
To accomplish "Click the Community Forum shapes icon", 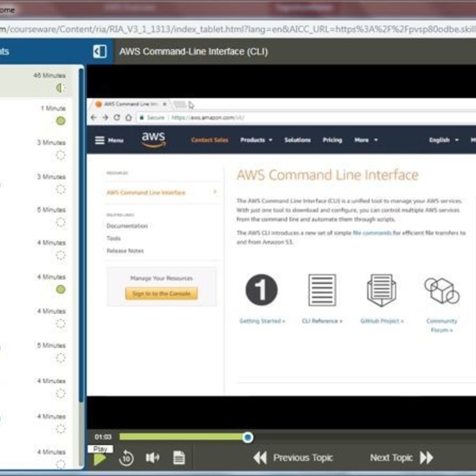I will coord(442,290).
